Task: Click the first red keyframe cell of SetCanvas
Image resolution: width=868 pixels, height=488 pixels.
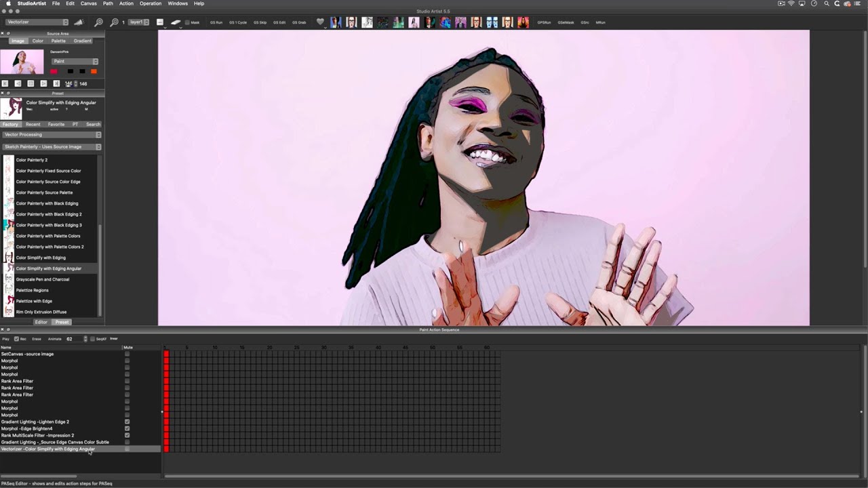Action: point(166,354)
